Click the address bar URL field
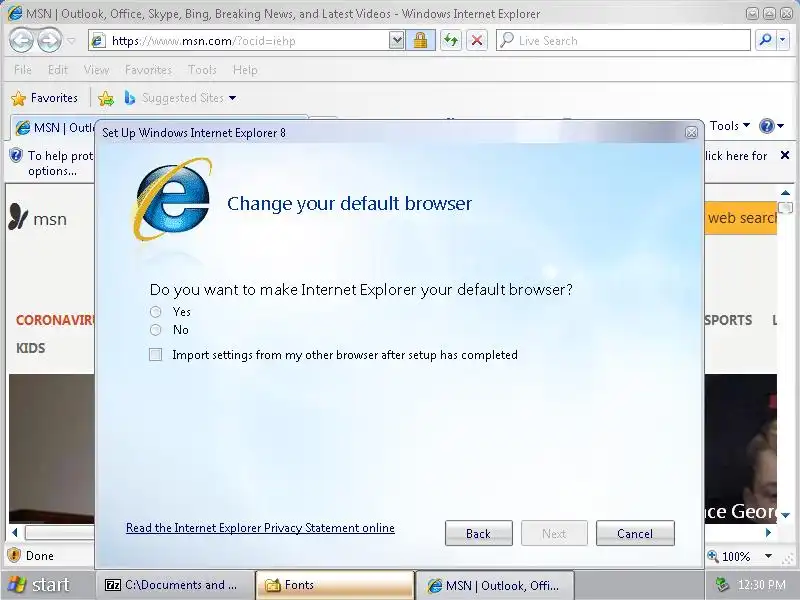 pyautogui.click(x=238, y=40)
